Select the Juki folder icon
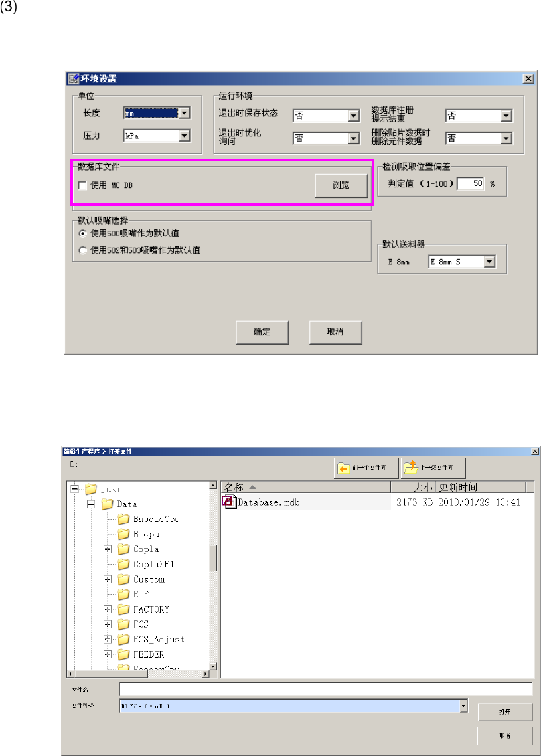 click(91, 489)
